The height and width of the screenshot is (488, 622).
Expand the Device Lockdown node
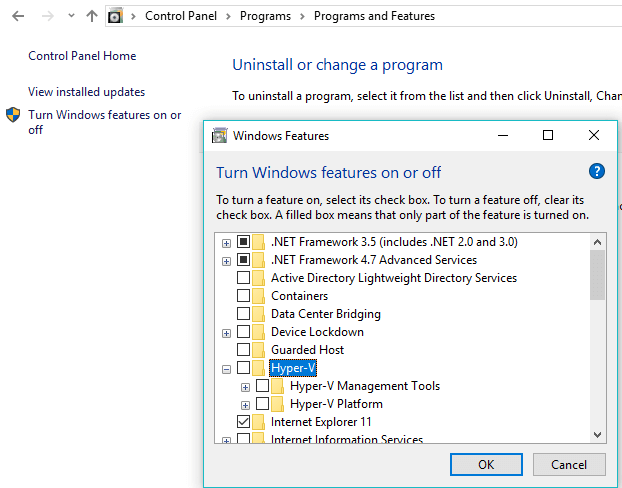tap(226, 333)
